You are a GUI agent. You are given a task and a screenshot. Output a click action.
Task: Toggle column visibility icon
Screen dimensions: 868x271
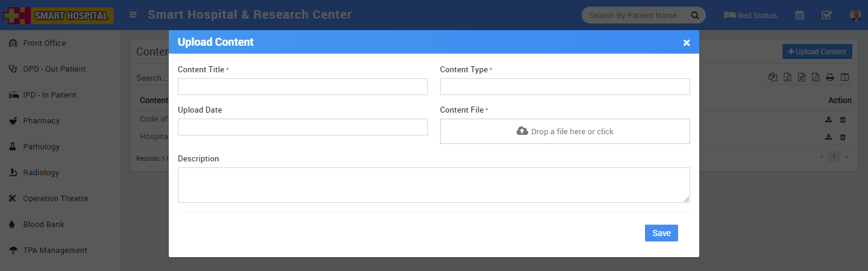[844, 77]
